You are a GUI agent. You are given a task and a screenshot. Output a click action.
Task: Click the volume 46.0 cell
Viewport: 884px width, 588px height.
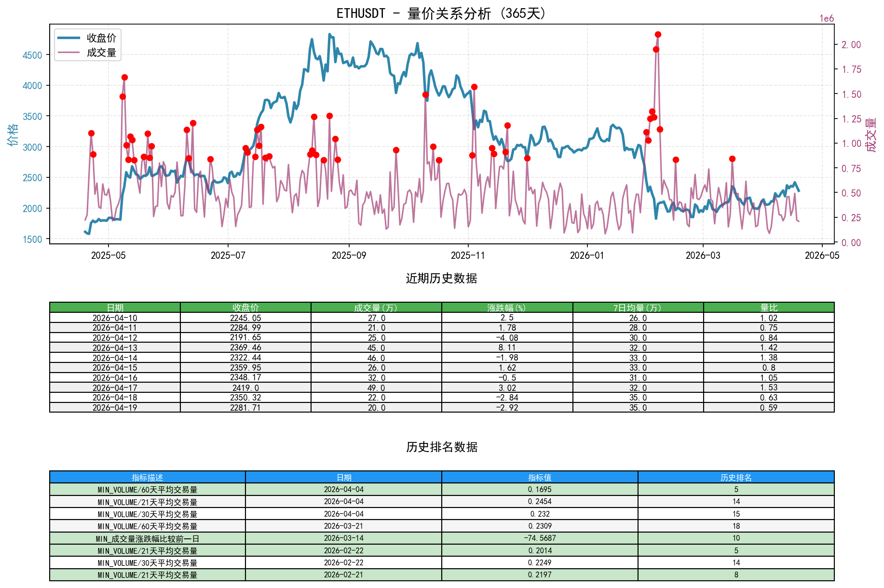coord(376,358)
